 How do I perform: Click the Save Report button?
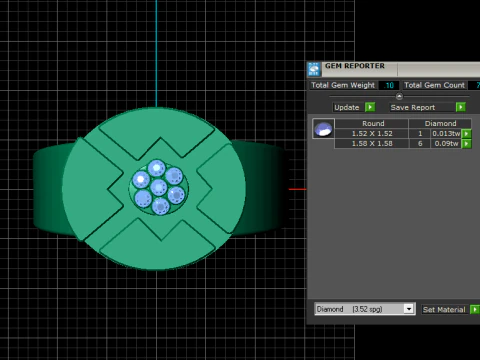421,107
